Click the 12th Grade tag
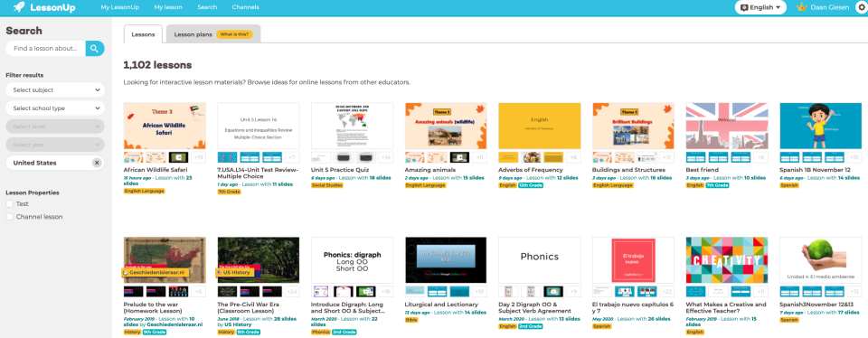868x338 pixels. 531,185
